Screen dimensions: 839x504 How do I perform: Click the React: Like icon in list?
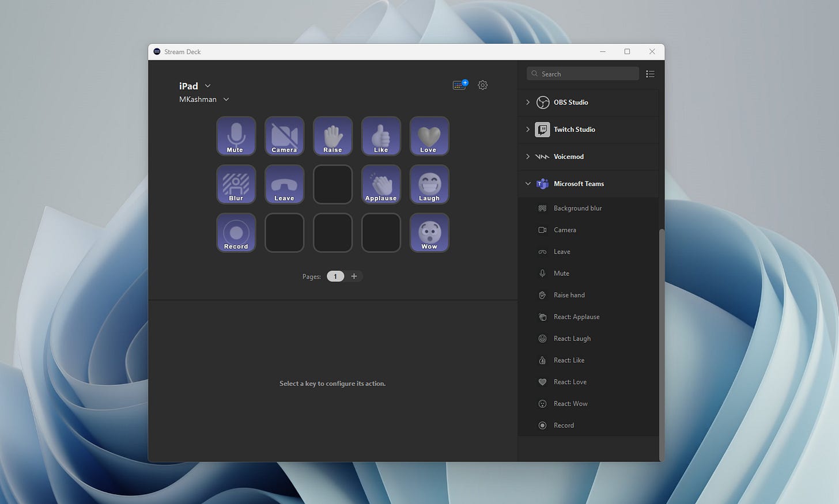pos(542,361)
